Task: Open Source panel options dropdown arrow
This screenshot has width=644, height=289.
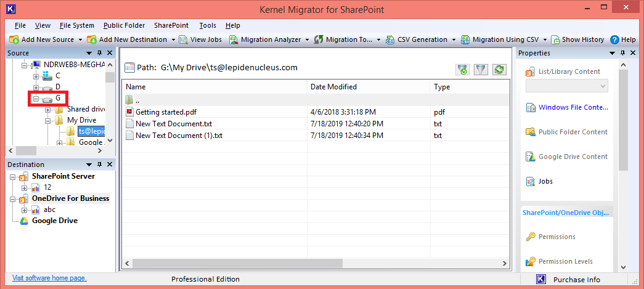Action: pyautogui.click(x=89, y=54)
